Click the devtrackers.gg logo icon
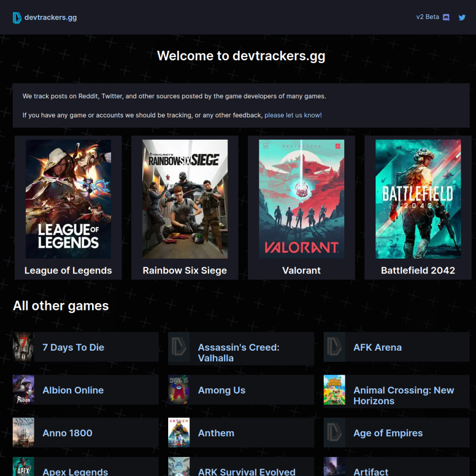The height and width of the screenshot is (476, 476). coord(17,17)
